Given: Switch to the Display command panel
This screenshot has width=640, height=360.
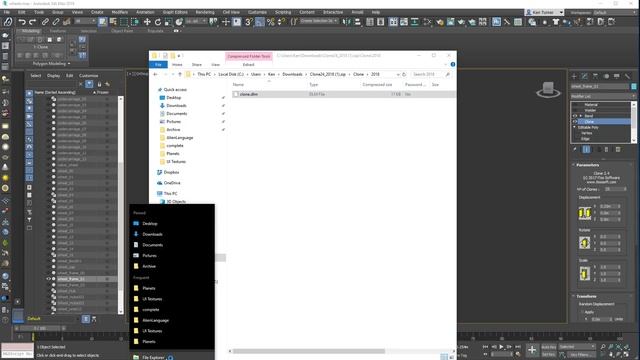Looking at the screenshot, I should click(x=616, y=76).
